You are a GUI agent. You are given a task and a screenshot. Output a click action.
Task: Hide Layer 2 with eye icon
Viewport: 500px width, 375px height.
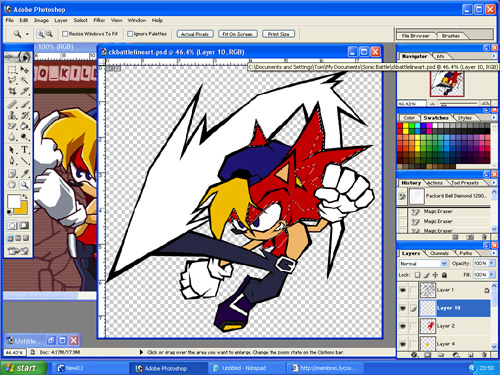pos(403,326)
